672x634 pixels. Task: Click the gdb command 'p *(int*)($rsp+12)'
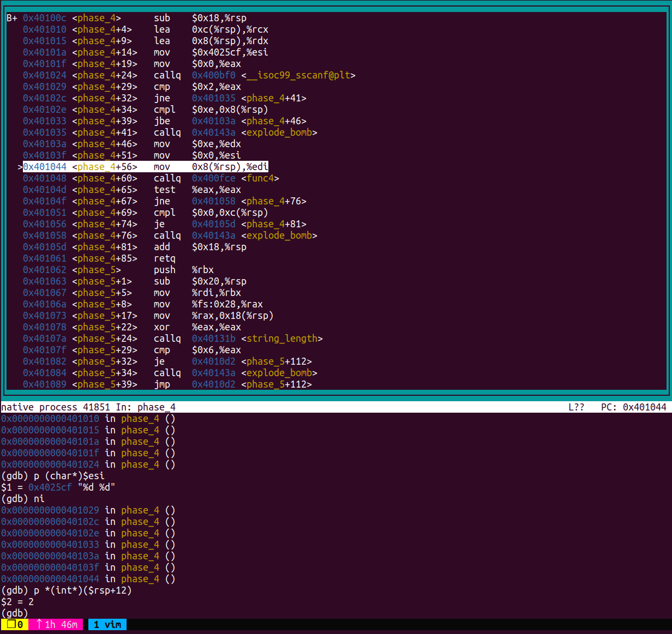coord(83,590)
